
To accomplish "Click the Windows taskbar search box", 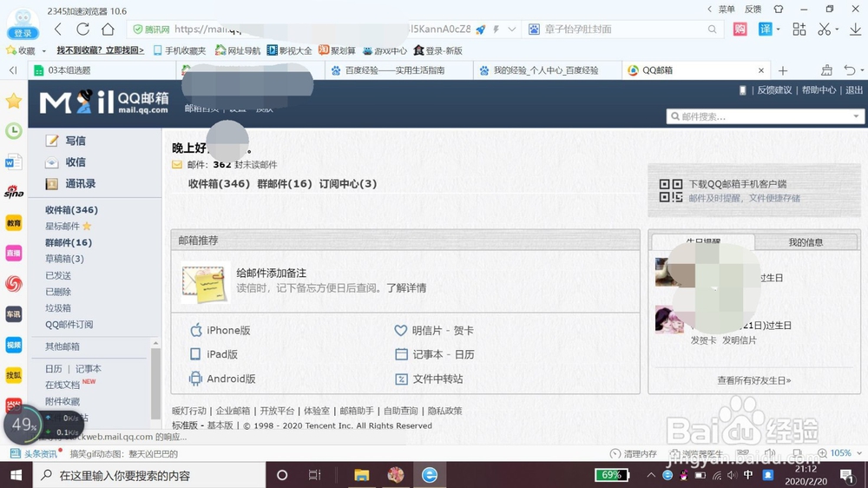I will coord(149,475).
